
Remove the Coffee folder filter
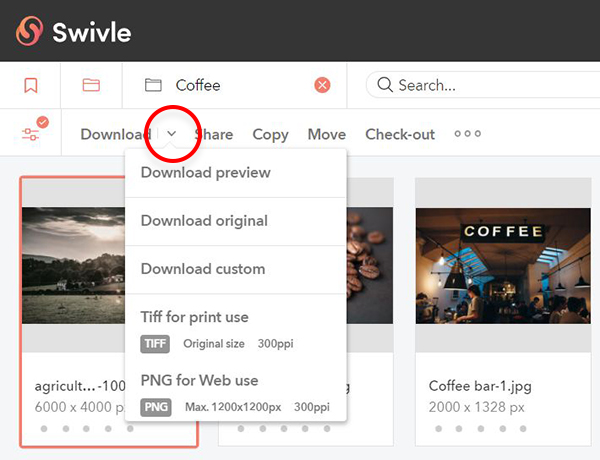tap(322, 85)
